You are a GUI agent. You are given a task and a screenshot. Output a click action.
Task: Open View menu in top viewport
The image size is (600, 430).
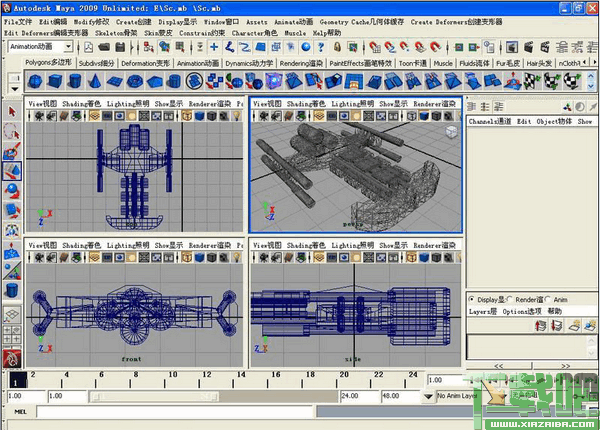42,104
